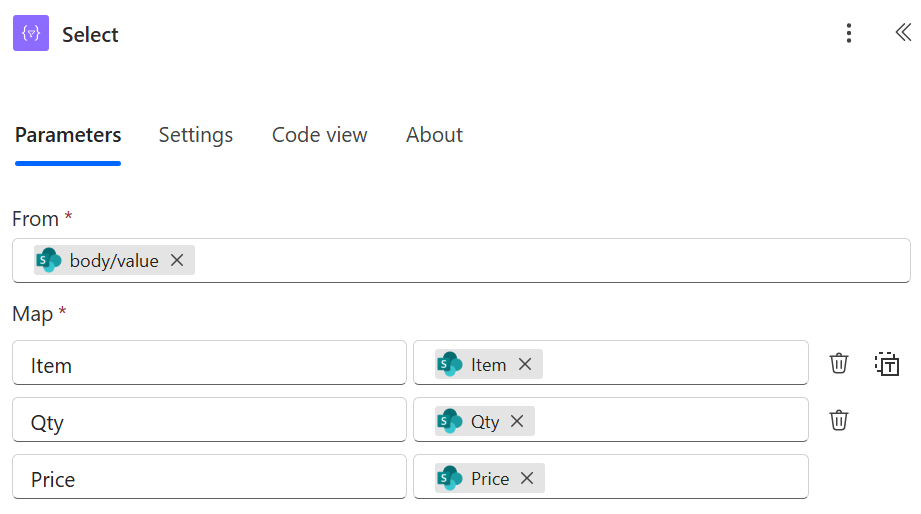This screenshot has height=514, width=921.
Task: Switch to the Parameters tab
Action: pyautogui.click(x=68, y=135)
